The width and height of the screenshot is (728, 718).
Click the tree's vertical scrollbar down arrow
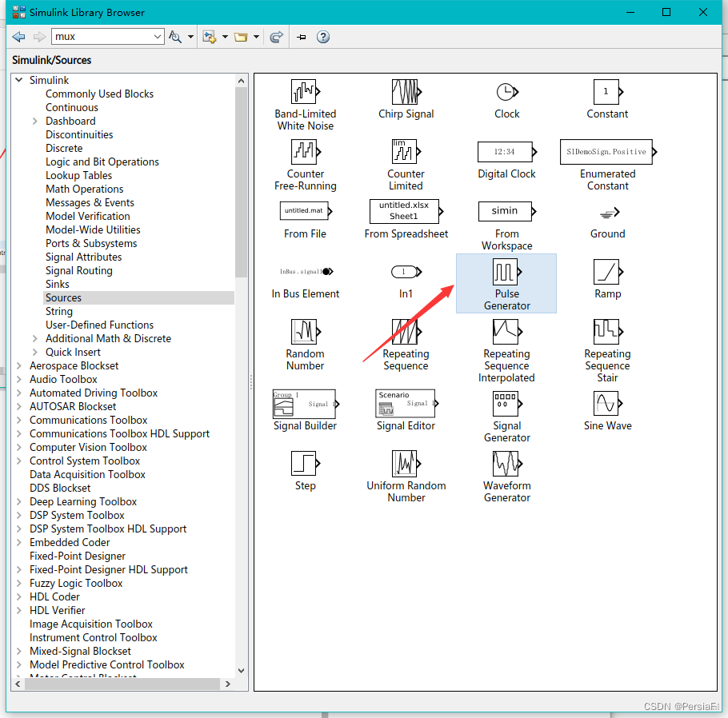pos(241,671)
